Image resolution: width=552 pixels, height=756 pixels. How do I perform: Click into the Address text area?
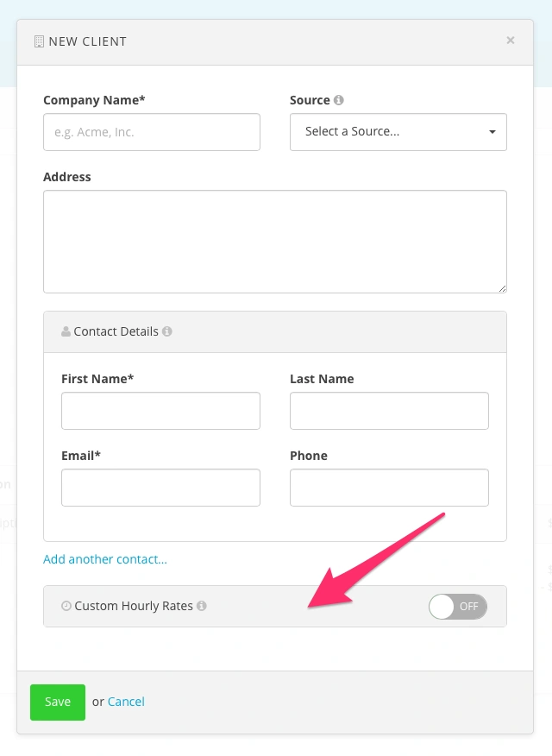tap(275, 242)
